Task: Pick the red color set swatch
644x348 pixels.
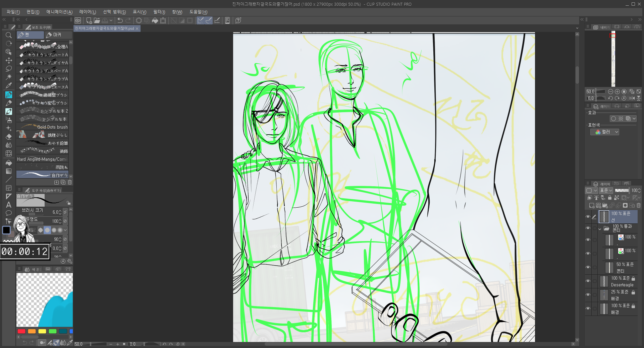Action: (21, 331)
